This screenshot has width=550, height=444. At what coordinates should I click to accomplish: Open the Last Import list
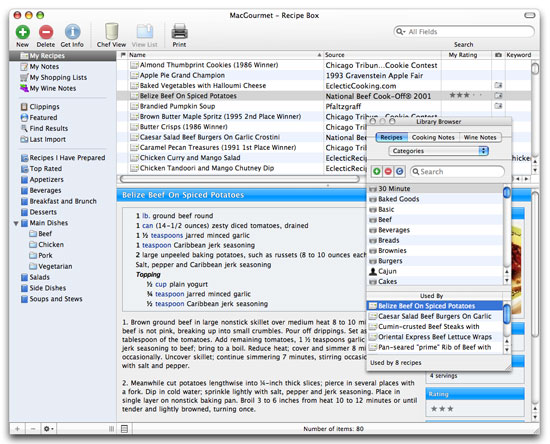click(x=47, y=139)
